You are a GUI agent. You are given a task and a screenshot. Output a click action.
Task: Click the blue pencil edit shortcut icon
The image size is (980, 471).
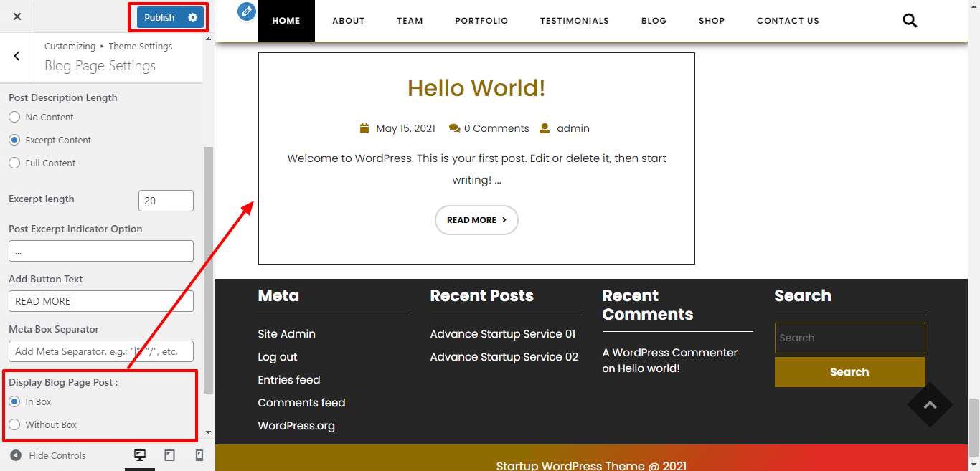[x=247, y=11]
